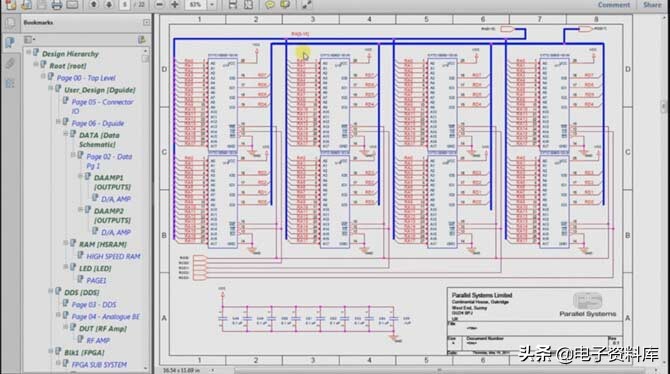Open bookmark Page 05 - Connector IO

(102, 106)
